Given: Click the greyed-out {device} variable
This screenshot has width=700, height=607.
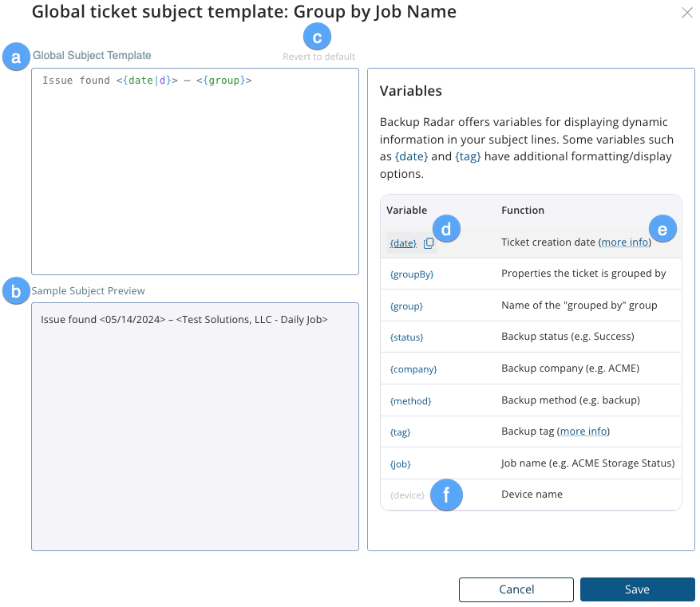Looking at the screenshot, I should point(407,495).
